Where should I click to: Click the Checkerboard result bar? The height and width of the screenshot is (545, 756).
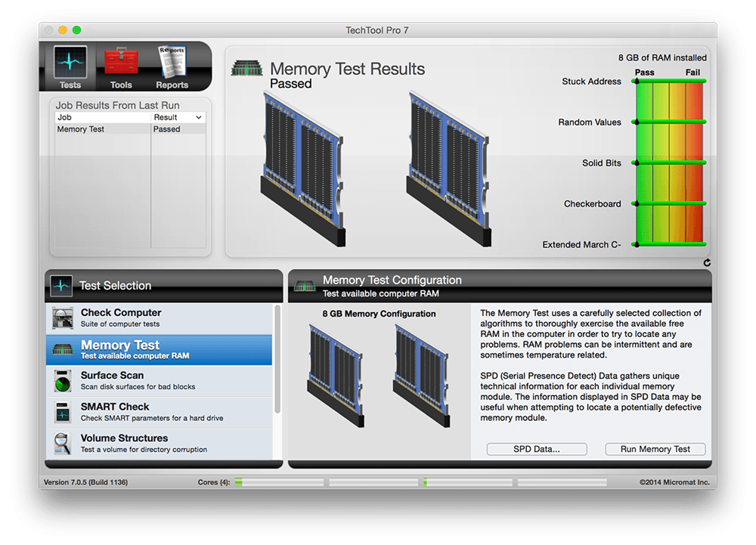point(670,204)
